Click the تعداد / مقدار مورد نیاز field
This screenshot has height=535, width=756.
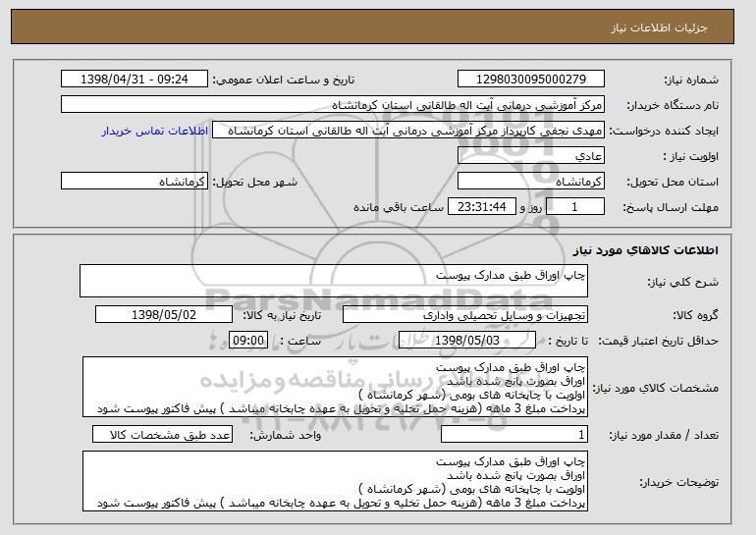[x=514, y=435]
